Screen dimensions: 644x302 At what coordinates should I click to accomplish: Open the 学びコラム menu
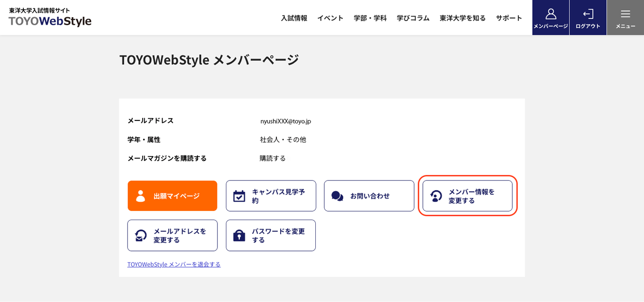click(413, 18)
